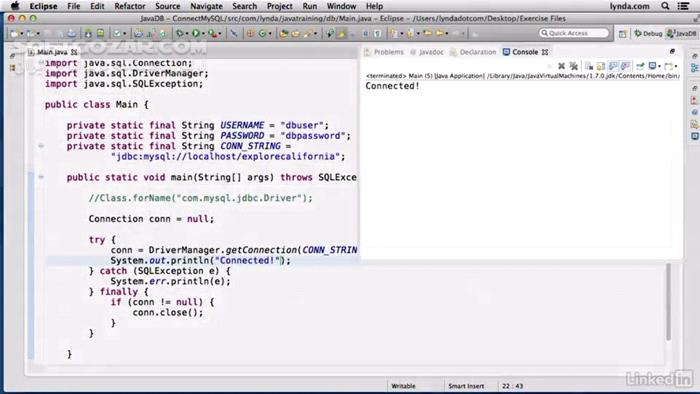Click the New Java Package icon

tap(250, 33)
